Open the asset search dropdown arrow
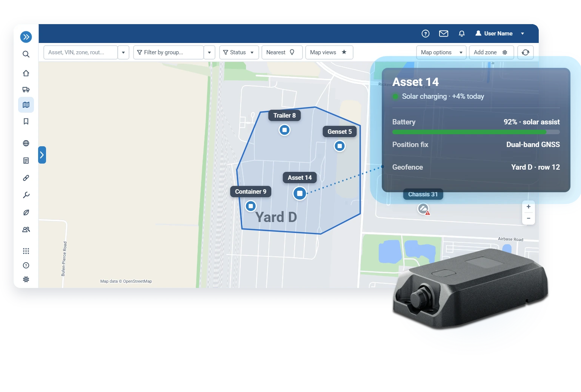Image resolution: width=581 pixels, height=392 pixels. pyautogui.click(x=123, y=52)
